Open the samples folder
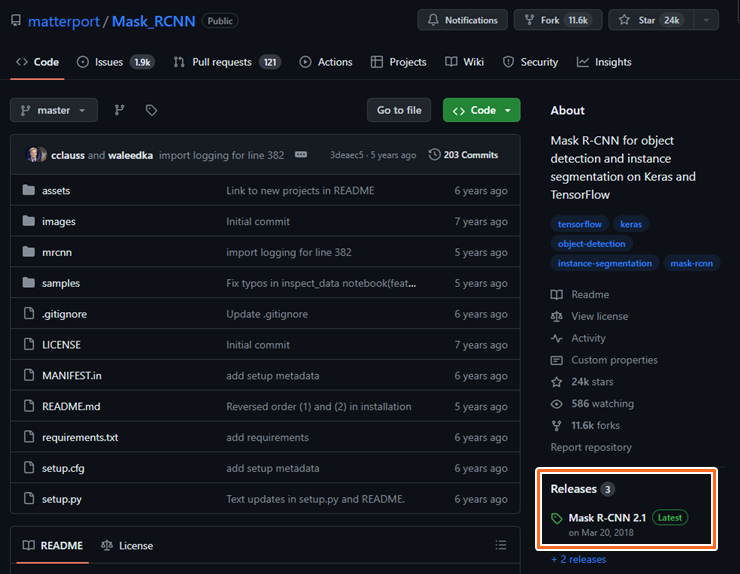The image size is (740, 574). coord(61,283)
